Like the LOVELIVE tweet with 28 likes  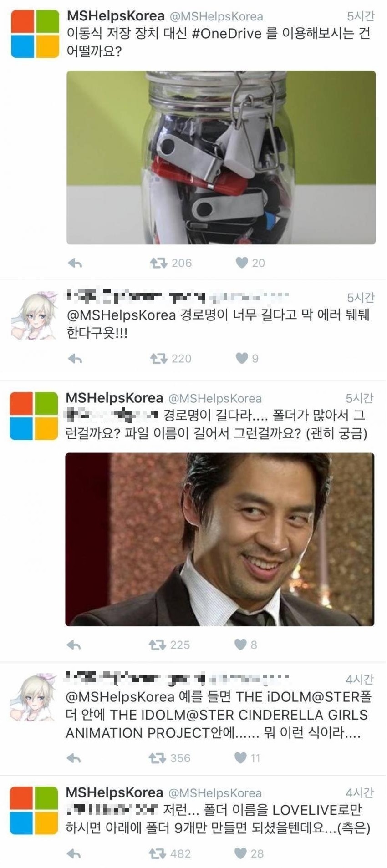coord(240,853)
